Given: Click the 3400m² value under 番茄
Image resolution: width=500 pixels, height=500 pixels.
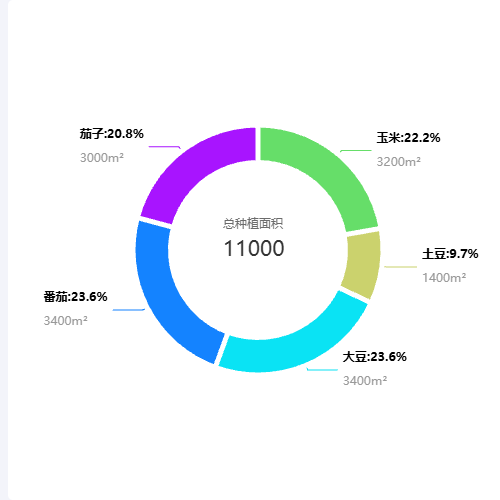Looking at the screenshot, I should click(x=66, y=321).
